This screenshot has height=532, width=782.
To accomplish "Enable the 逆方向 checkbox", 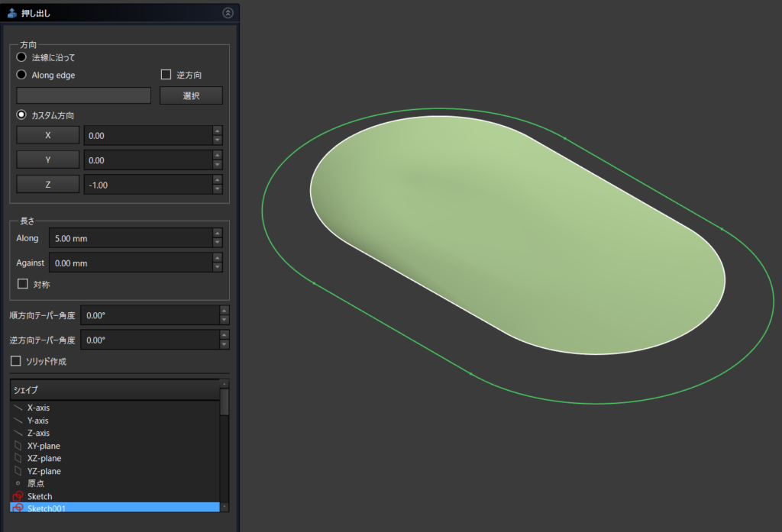I will (x=166, y=75).
